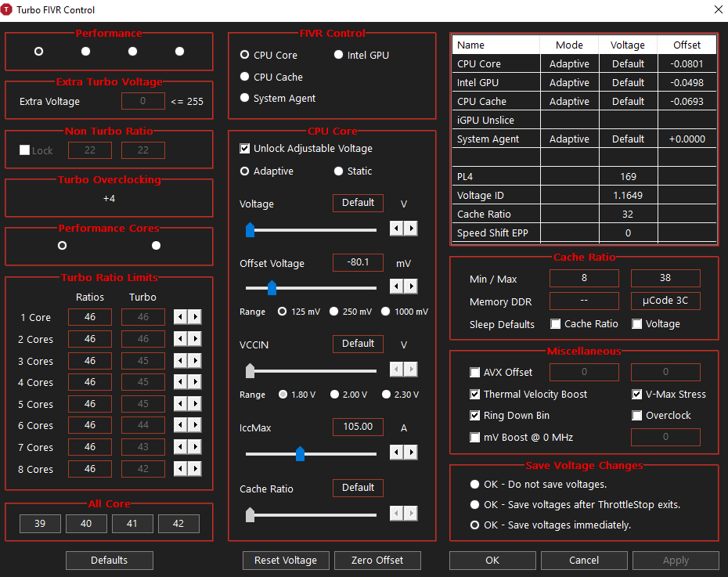This screenshot has height=577, width=728.
Task: Click left arrow beside Offset Voltage slider
Action: pos(396,287)
